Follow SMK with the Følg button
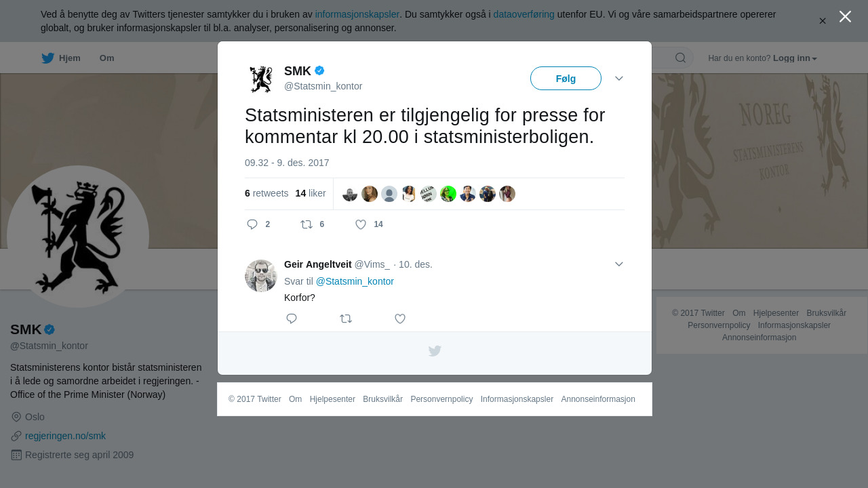The height and width of the screenshot is (488, 868). click(566, 79)
